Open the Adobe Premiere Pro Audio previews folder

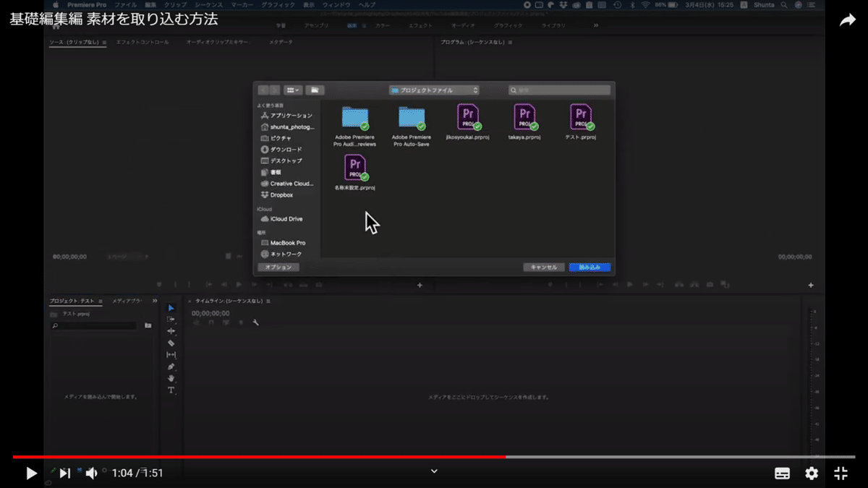[x=354, y=126]
